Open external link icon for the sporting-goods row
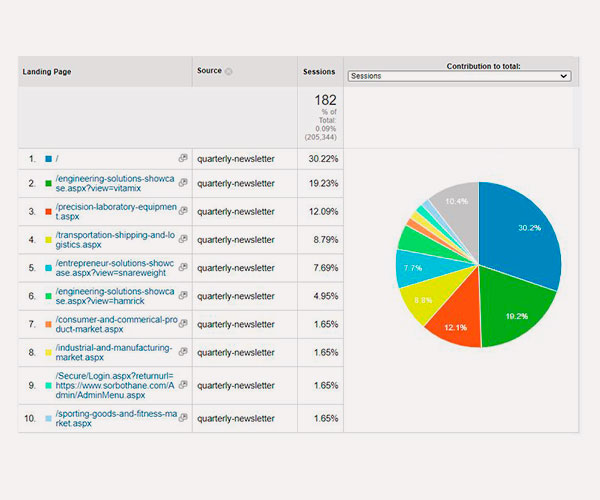 point(183,417)
